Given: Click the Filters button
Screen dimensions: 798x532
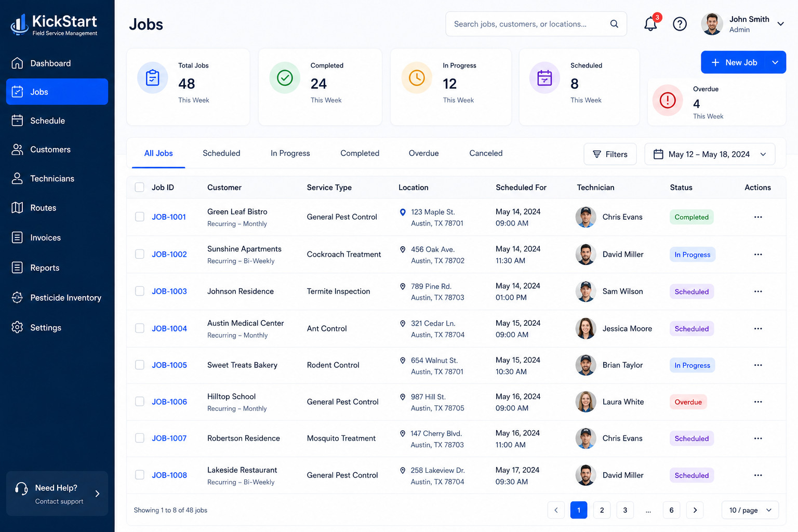Looking at the screenshot, I should (x=610, y=154).
